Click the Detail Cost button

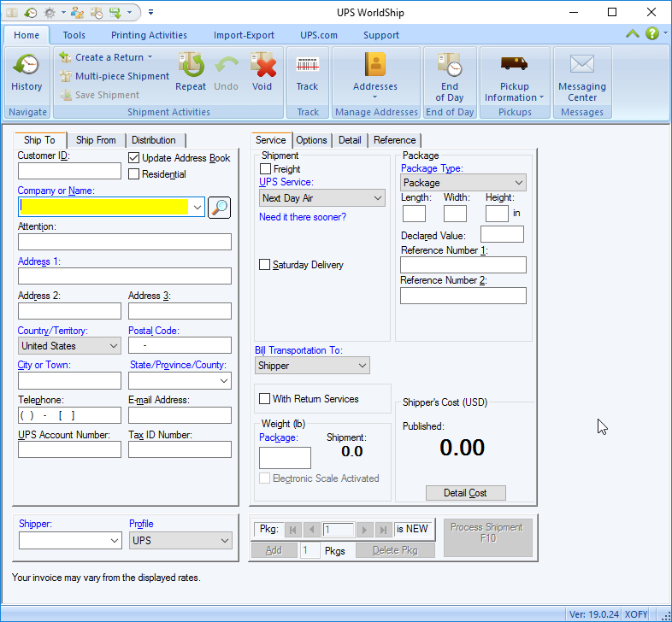465,493
